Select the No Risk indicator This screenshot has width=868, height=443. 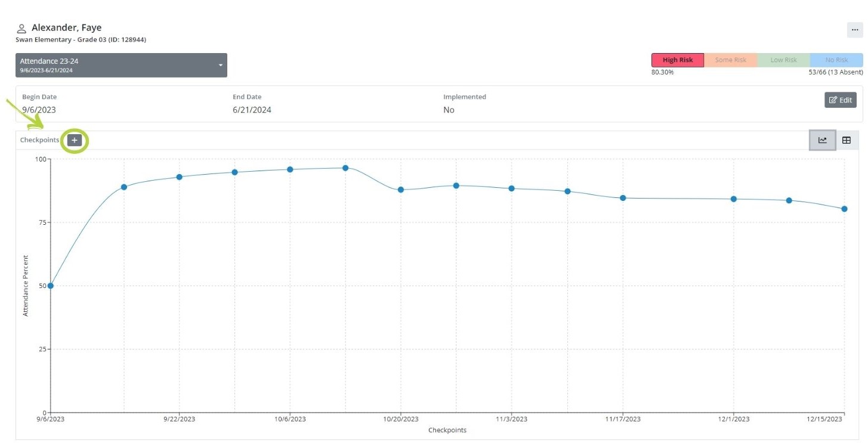coord(836,60)
